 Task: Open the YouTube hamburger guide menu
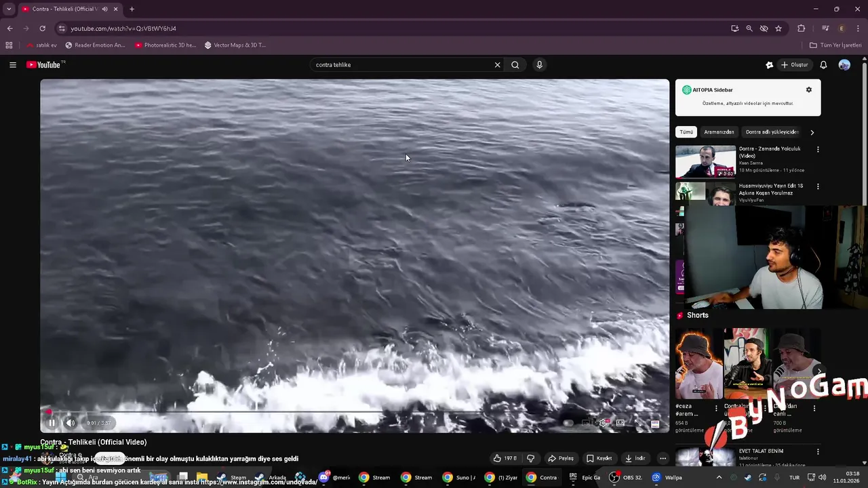[x=13, y=65]
